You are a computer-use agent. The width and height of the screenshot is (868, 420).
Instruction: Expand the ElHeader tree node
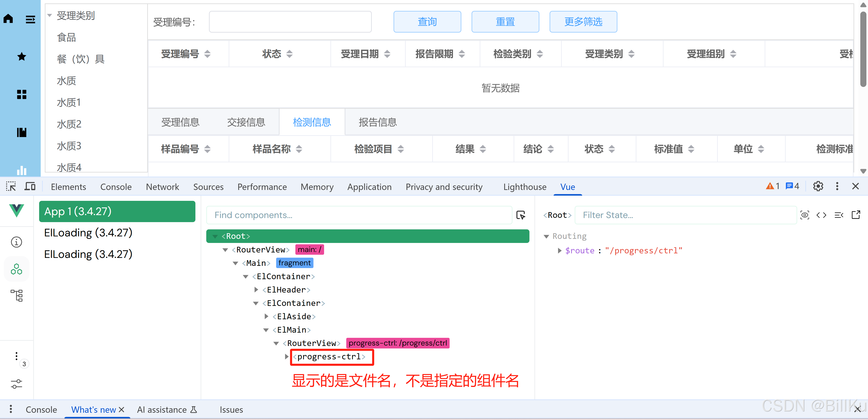coord(256,290)
